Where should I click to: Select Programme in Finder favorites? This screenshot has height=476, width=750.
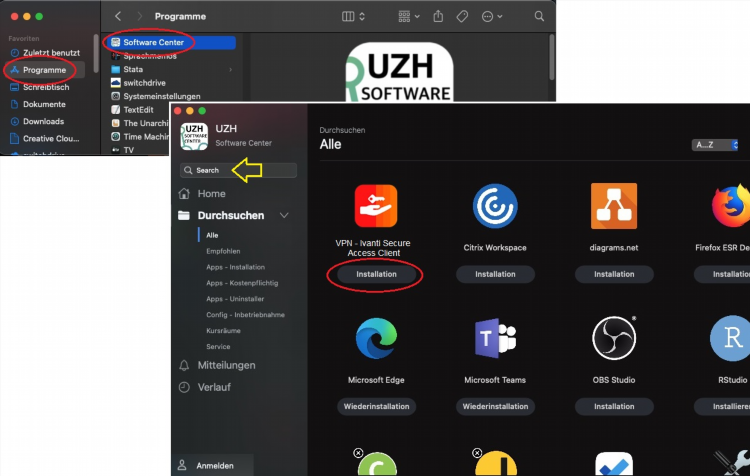pos(45,70)
